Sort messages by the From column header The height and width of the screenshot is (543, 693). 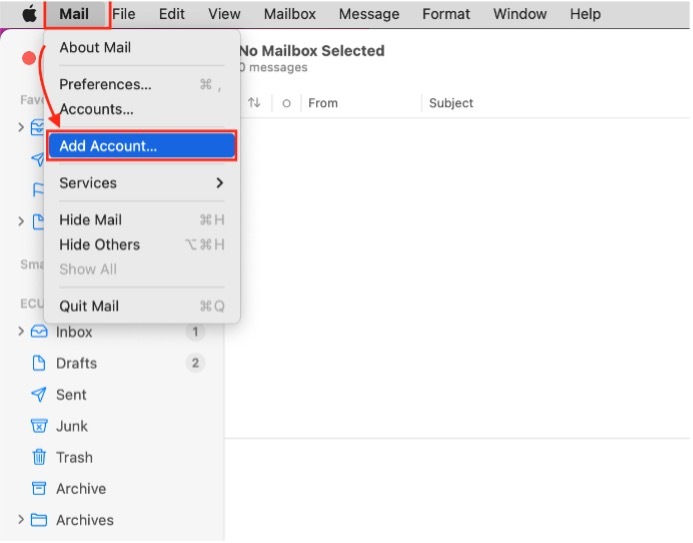(x=323, y=103)
